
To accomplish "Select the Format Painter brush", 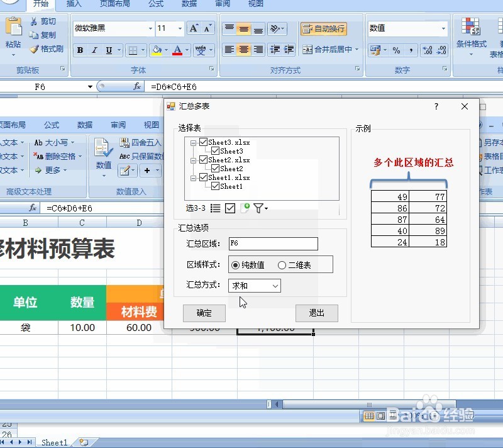I will point(34,49).
